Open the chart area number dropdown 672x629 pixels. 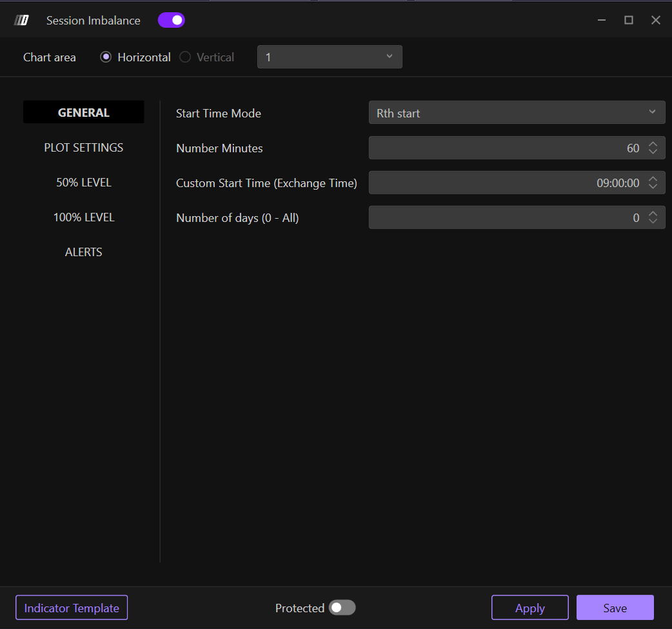tap(330, 57)
